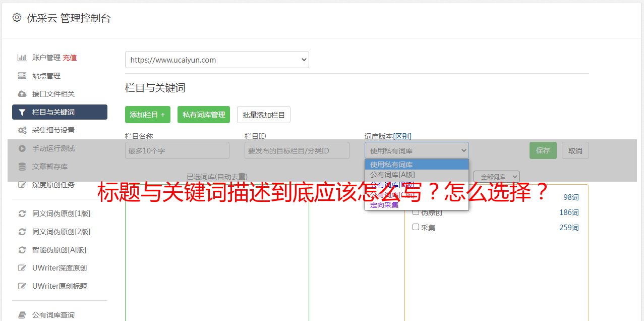Screen dimensions: 644x321
Task: Focus the 栏目名称 input field
Action: click(177, 150)
